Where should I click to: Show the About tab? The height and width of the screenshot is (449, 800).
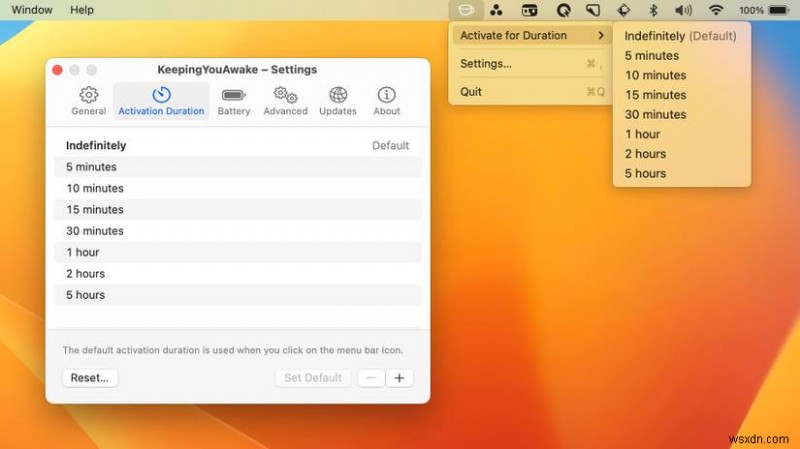point(386,101)
